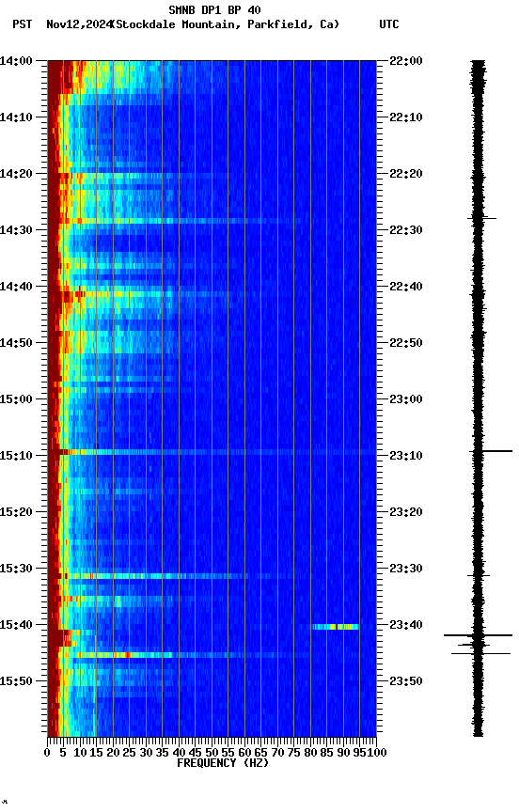This screenshot has height=812, width=519.
Task: Click the 15:20 PST time label
Action: [16, 513]
